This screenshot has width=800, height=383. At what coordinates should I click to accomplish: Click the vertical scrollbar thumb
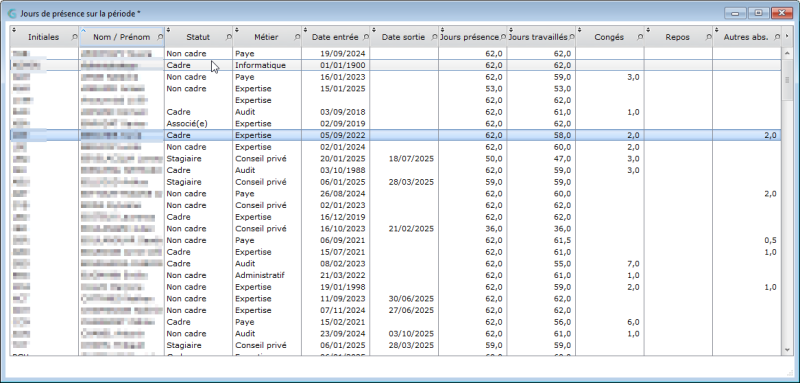click(787, 80)
